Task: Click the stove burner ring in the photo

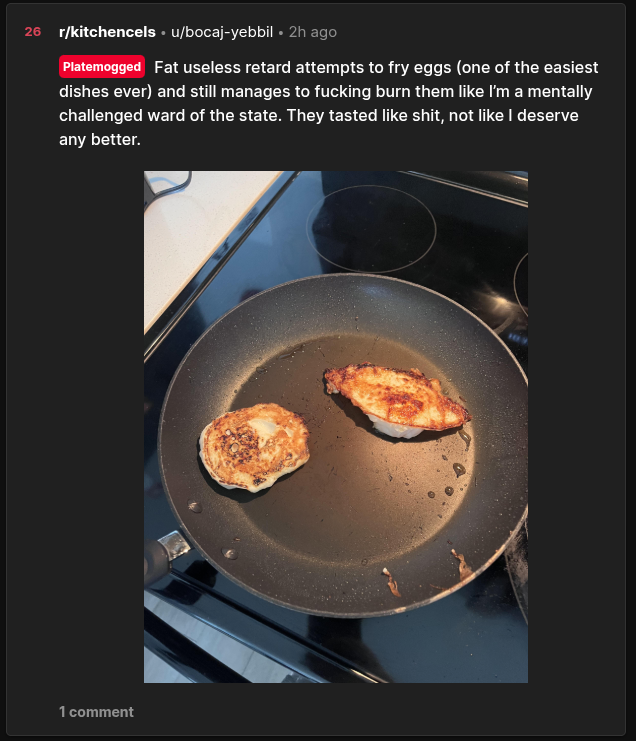Action: click(371, 228)
